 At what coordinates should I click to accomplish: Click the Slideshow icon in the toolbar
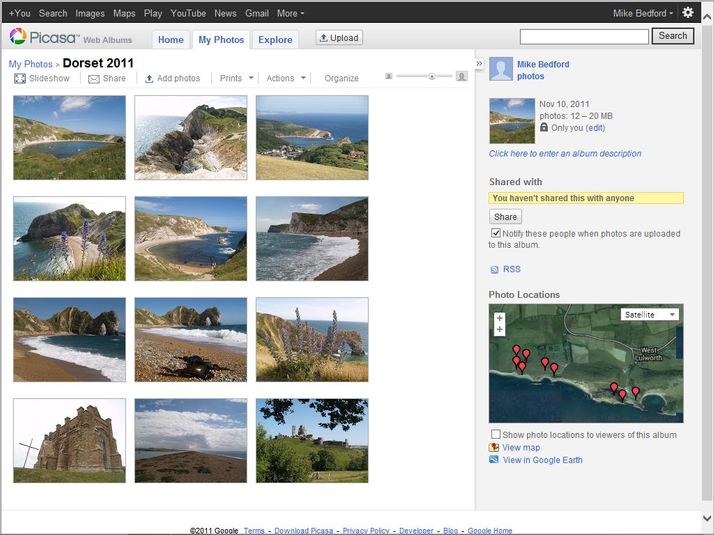(x=19, y=78)
